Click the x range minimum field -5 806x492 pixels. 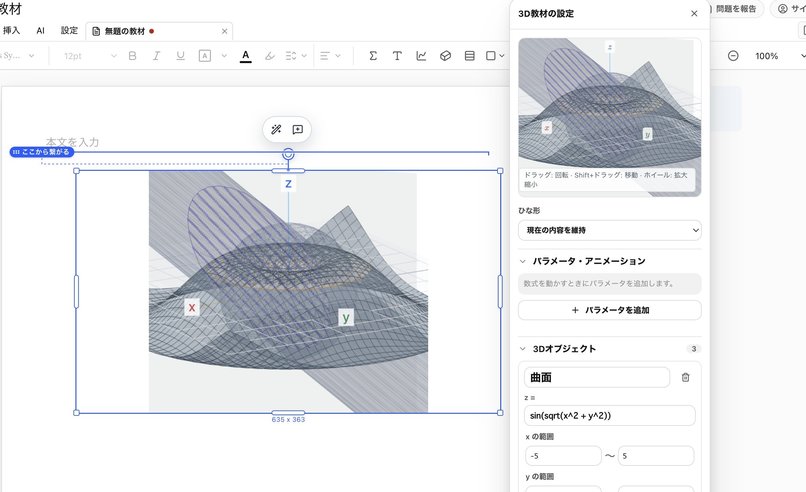coord(563,456)
